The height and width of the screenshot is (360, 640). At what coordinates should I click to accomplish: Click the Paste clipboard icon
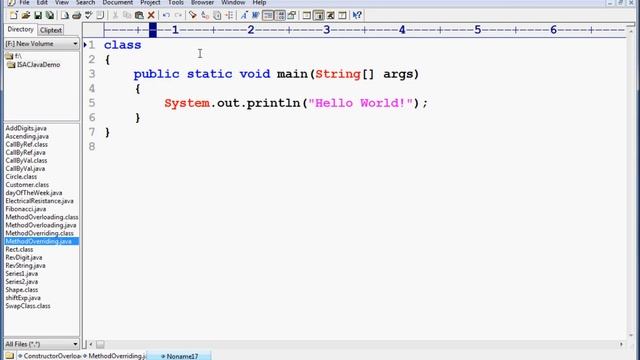point(139,16)
